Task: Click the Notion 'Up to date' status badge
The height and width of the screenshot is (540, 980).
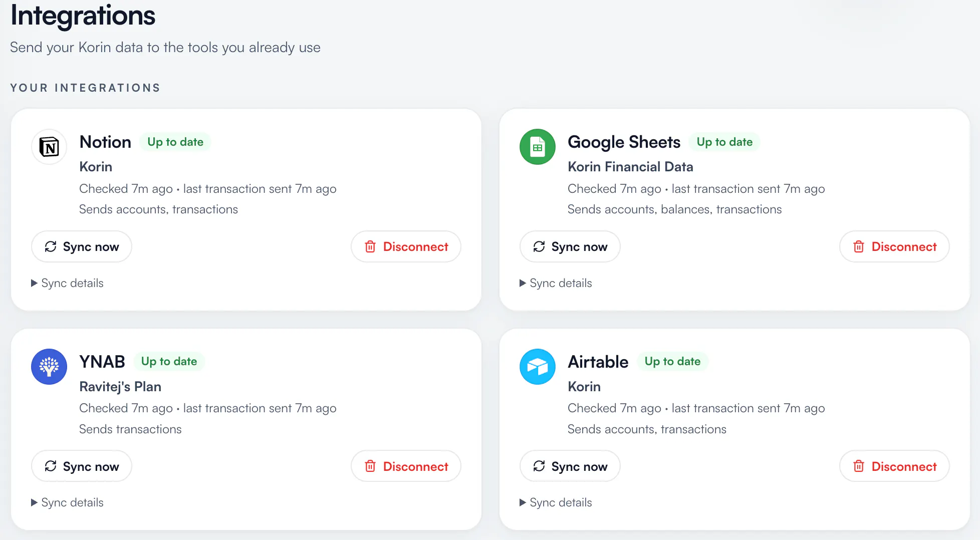Action: (175, 142)
